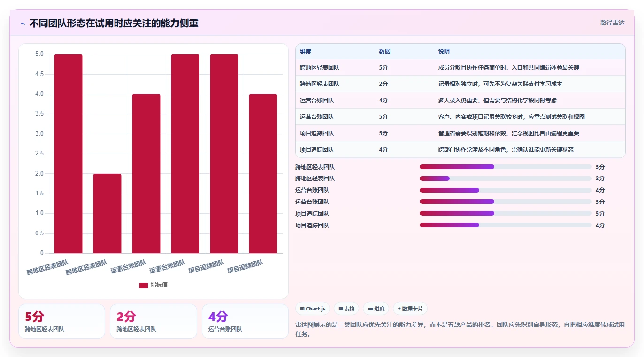Select the 运营台账团队 chart bar valued 5

click(185, 154)
